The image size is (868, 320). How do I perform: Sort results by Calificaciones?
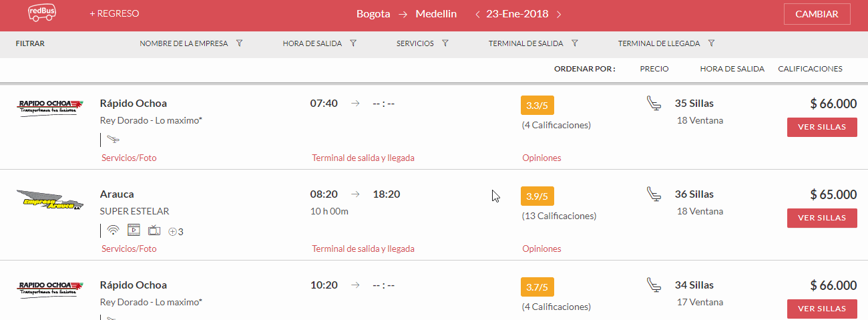point(810,69)
